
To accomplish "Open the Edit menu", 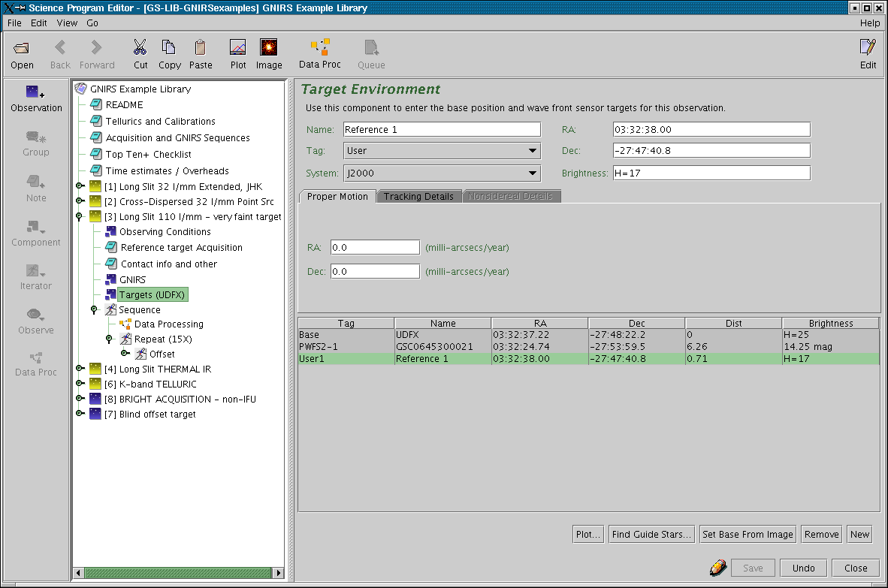I will (x=38, y=23).
